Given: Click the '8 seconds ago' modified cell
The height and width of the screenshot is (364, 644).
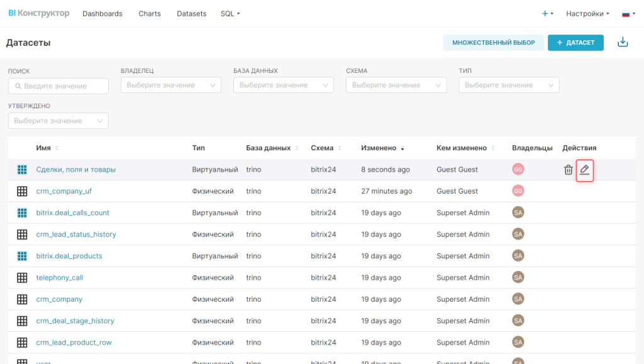Looking at the screenshot, I should [x=386, y=170].
